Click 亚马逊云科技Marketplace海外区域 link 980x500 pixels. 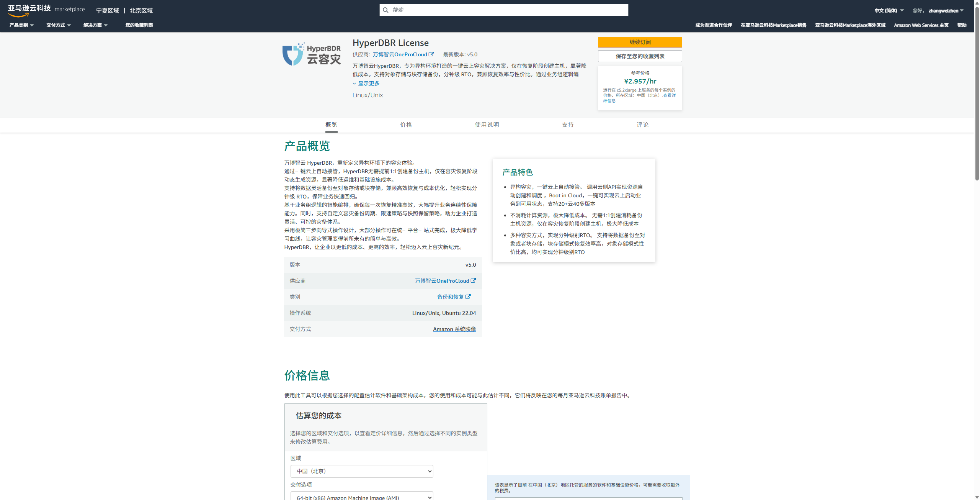point(850,25)
